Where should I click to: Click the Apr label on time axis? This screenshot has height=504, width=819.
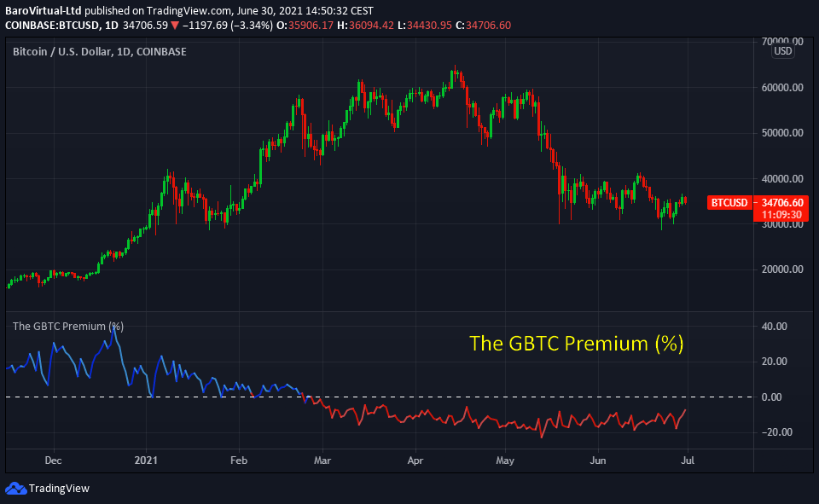click(x=415, y=461)
